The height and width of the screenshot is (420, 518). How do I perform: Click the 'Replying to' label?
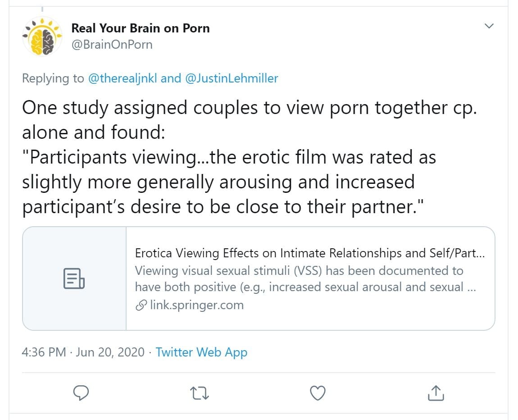[53, 78]
